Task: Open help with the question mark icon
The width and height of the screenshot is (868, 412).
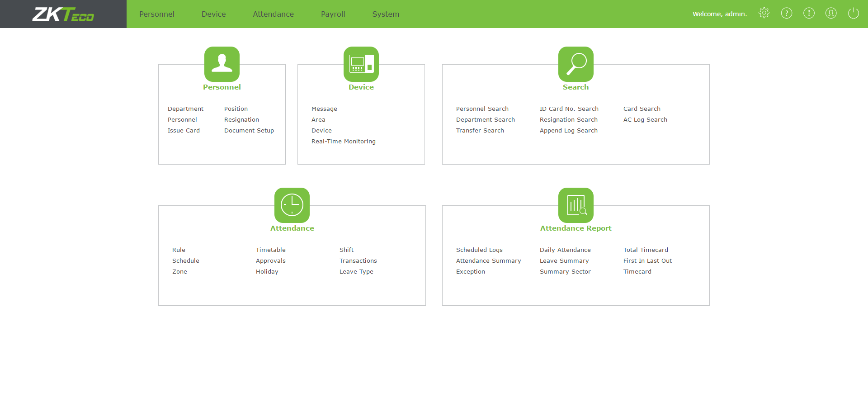Action: (x=786, y=13)
